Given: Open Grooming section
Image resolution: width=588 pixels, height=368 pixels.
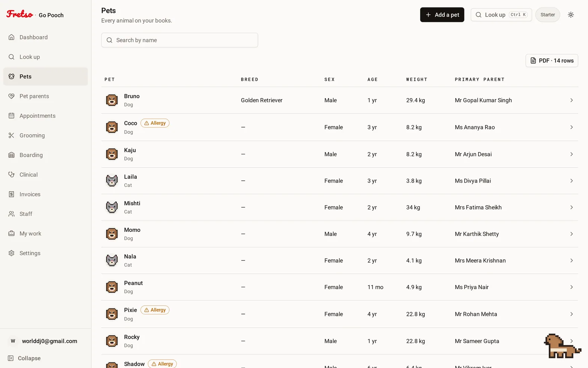Looking at the screenshot, I should click(45, 135).
